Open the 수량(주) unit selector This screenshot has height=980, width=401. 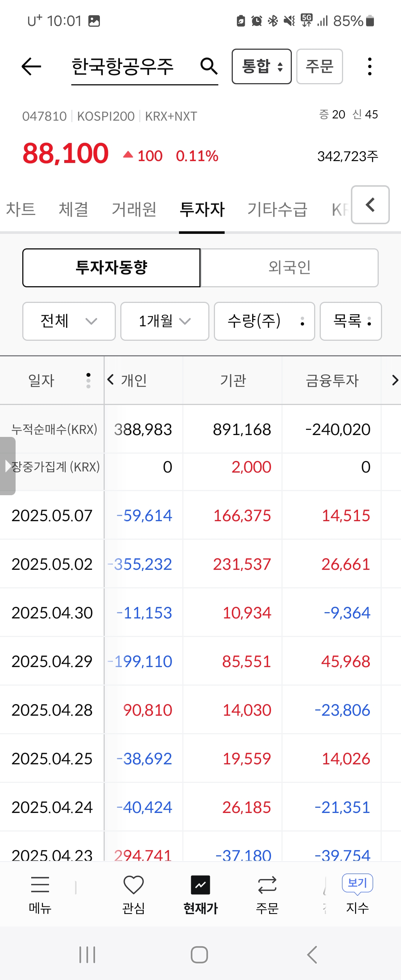(264, 321)
